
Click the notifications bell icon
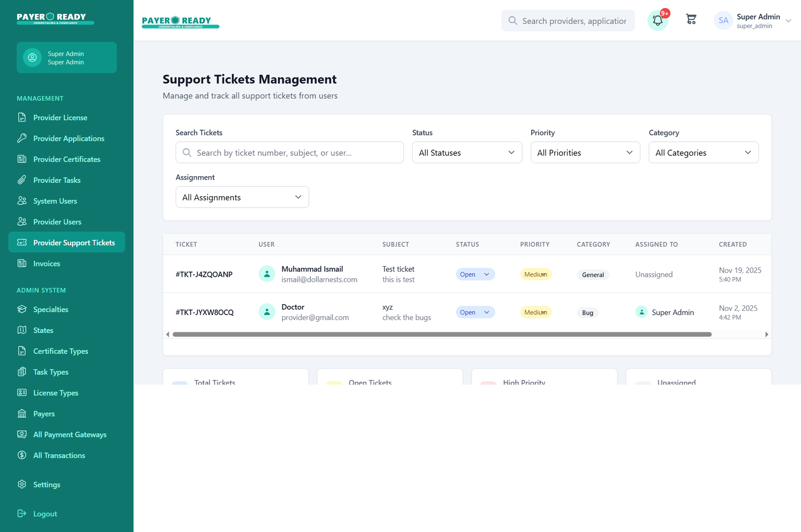click(658, 21)
